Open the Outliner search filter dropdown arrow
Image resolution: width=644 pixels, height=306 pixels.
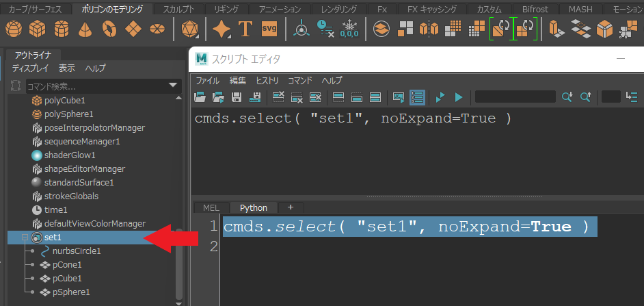click(x=173, y=86)
